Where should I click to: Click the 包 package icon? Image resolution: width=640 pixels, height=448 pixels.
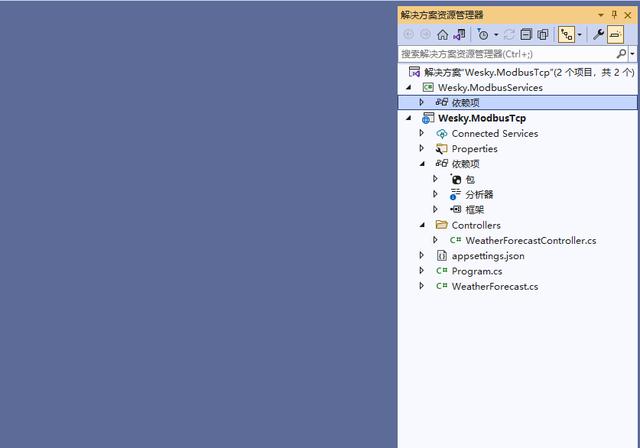[456, 179]
